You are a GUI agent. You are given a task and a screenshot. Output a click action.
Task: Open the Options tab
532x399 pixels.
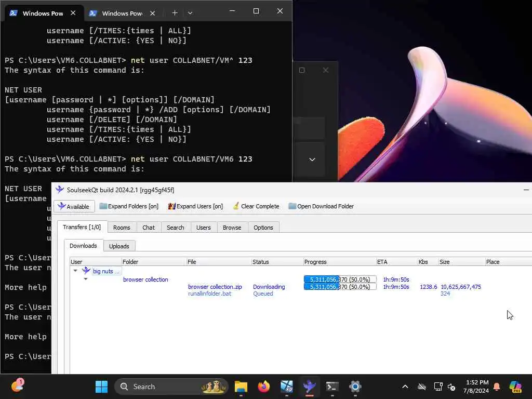[x=263, y=228]
